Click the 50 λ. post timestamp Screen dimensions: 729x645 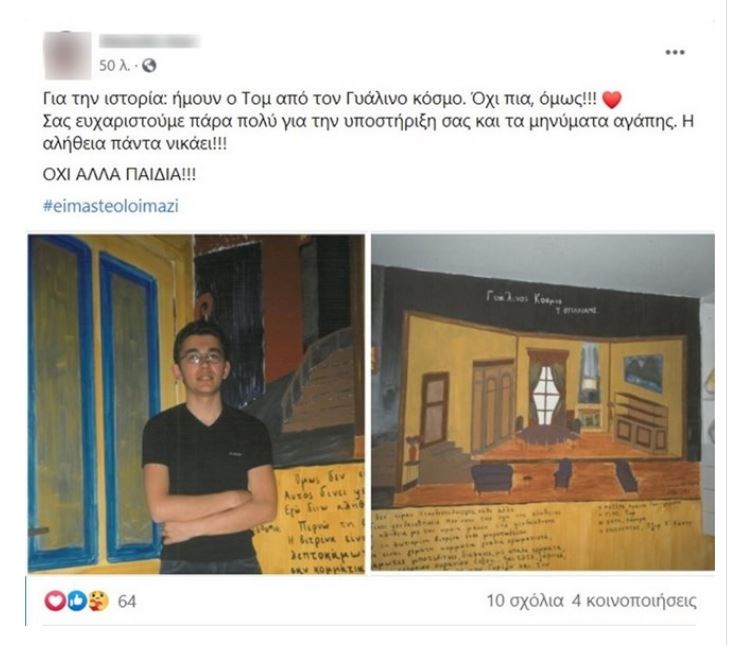tap(114, 66)
